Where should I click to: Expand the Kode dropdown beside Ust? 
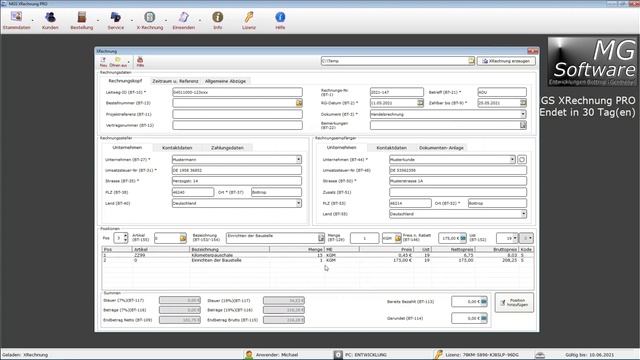pyautogui.click(x=530, y=238)
